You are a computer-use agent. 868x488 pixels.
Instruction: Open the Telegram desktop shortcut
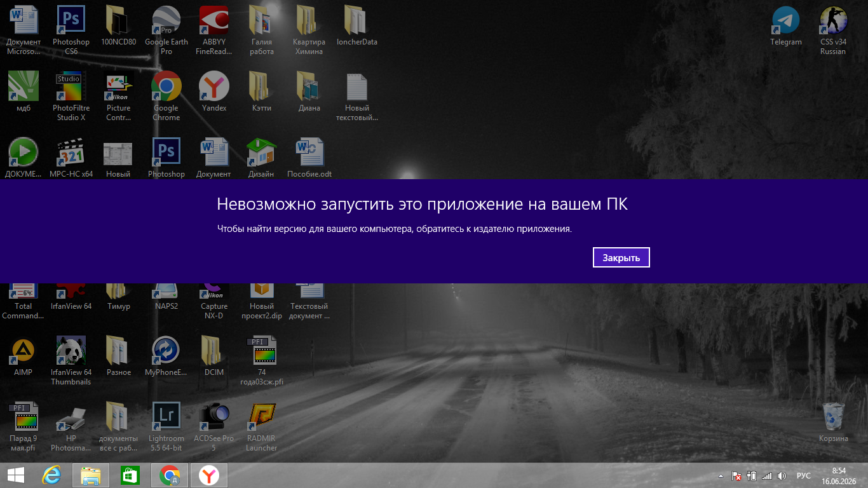pos(786,25)
